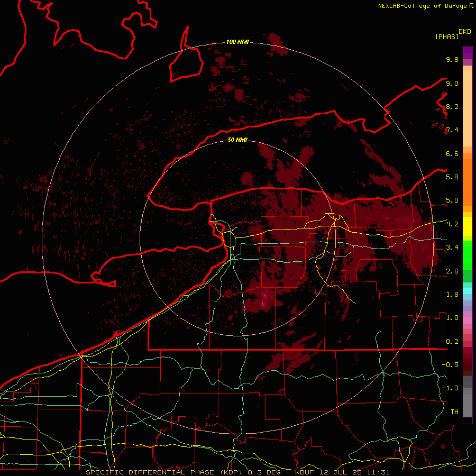
Task: Click the 1.8 legend value
Action: tap(452, 294)
